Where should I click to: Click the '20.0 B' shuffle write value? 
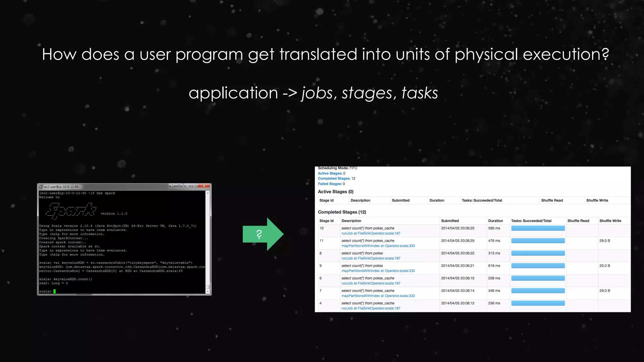[x=605, y=266]
